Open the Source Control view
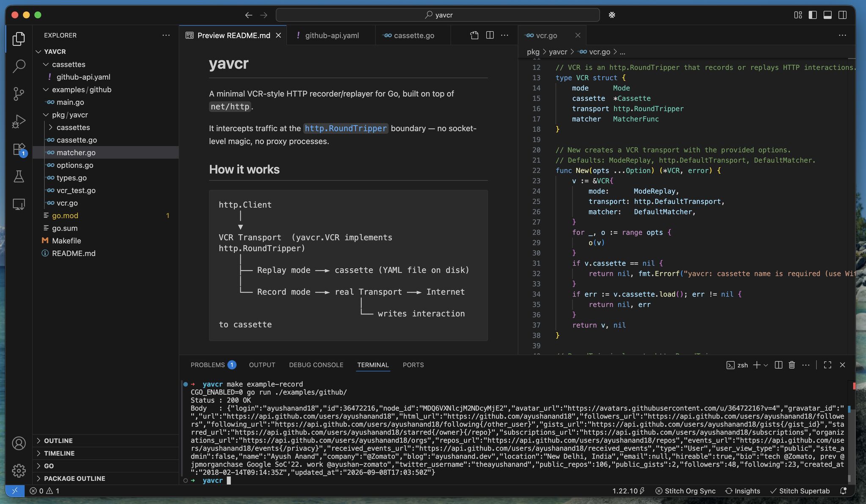Image resolution: width=866 pixels, height=504 pixels. [x=19, y=94]
